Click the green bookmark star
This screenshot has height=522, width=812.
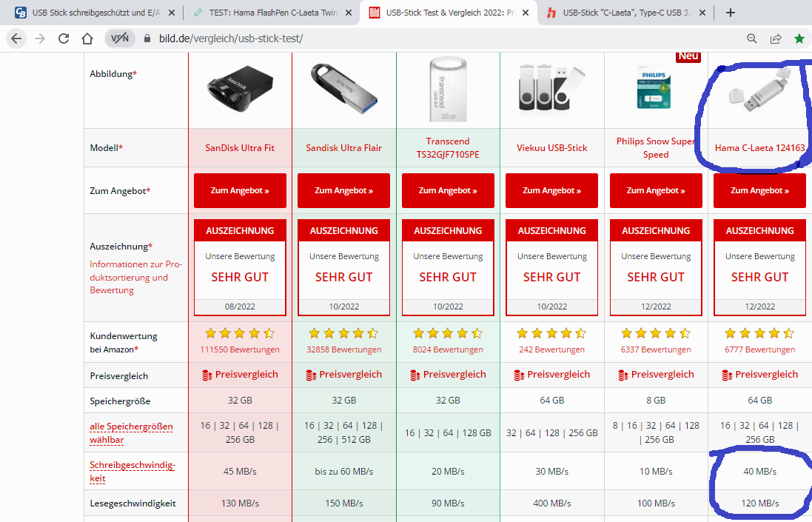pyautogui.click(x=799, y=39)
